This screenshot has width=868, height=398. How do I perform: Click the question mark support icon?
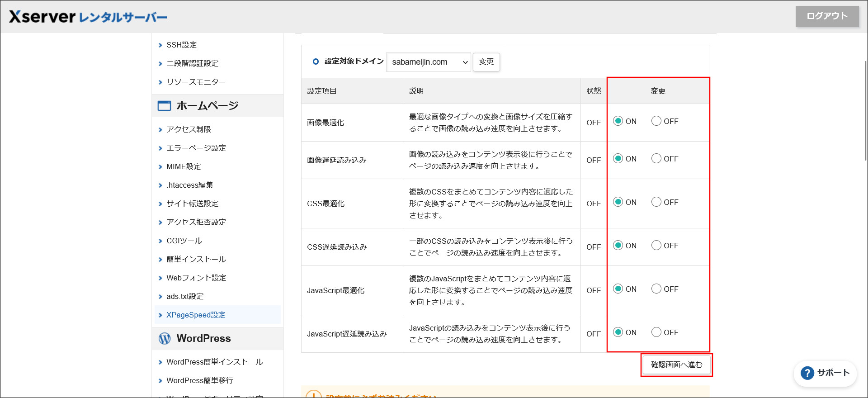(807, 373)
